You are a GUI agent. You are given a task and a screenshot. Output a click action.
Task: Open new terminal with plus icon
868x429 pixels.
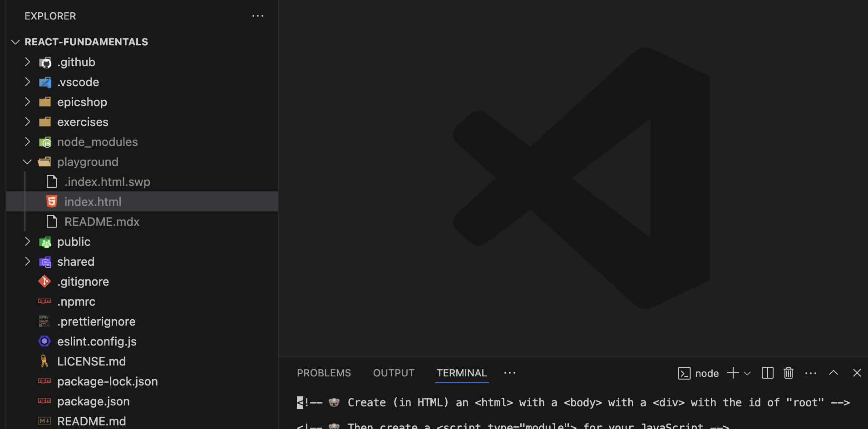[x=733, y=373]
